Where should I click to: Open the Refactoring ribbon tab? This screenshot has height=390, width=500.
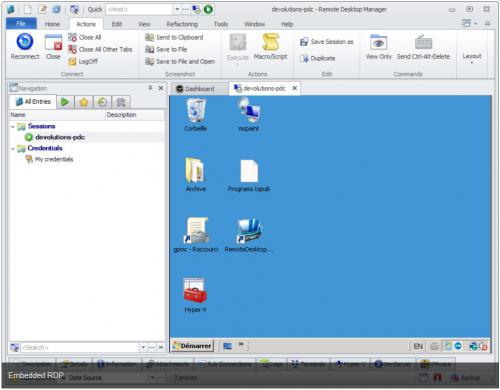(182, 24)
